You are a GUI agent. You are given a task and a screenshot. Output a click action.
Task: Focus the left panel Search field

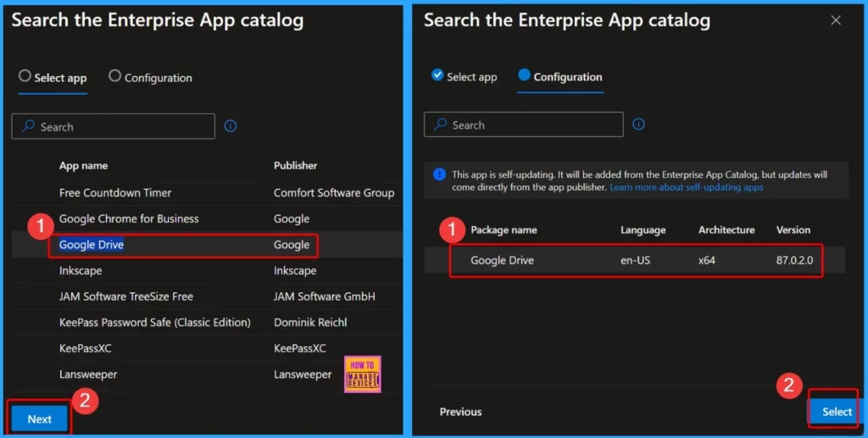(x=113, y=126)
